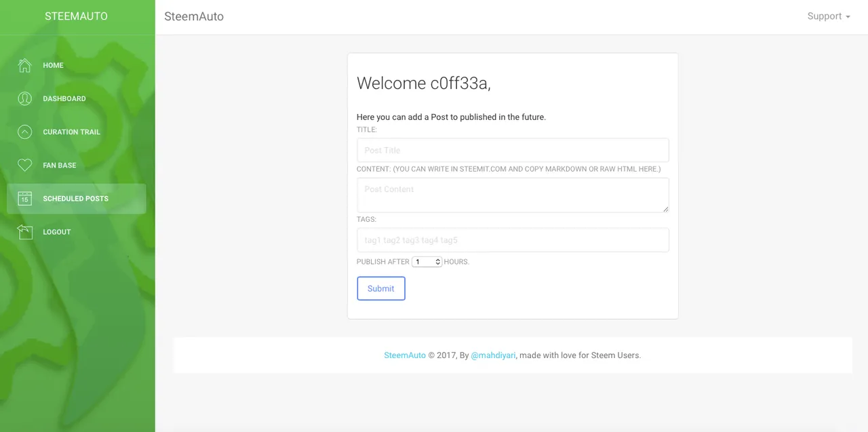Open the Home menu item
Viewport: 868px width, 432px height.
pyautogui.click(x=76, y=65)
